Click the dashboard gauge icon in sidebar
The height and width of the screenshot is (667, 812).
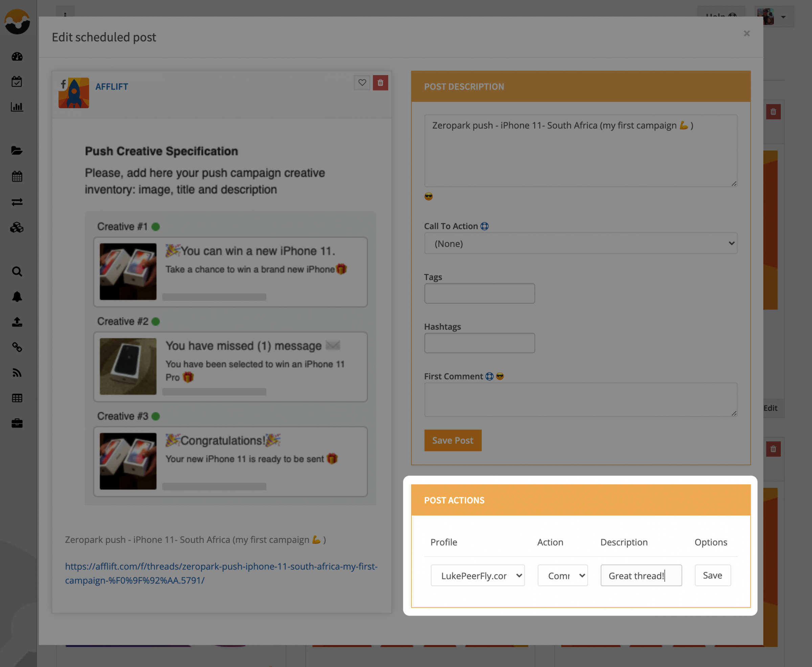point(17,56)
